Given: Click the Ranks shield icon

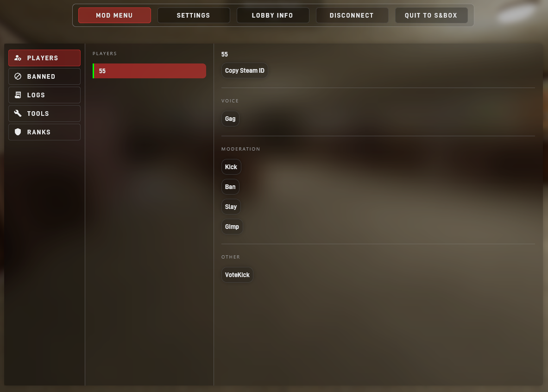Looking at the screenshot, I should coord(18,132).
